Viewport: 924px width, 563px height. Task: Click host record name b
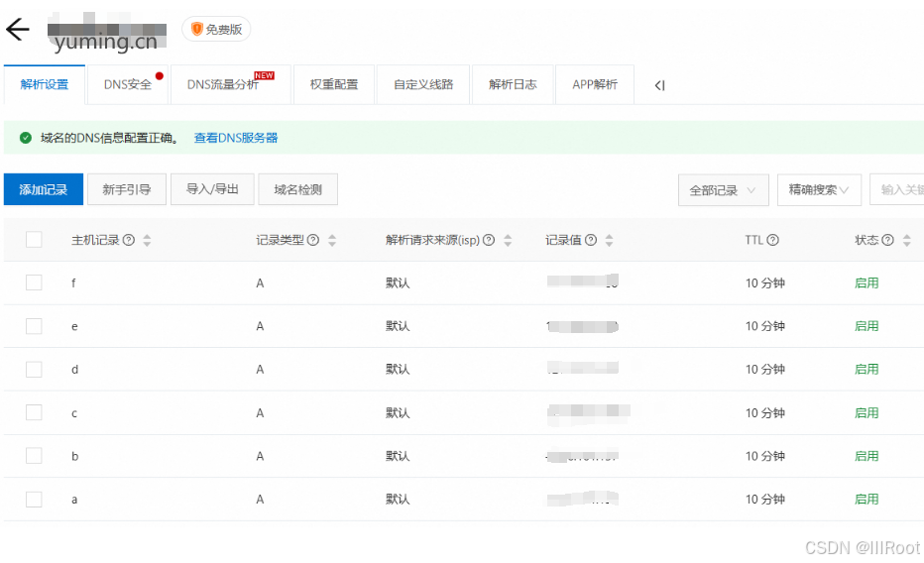pyautogui.click(x=74, y=456)
